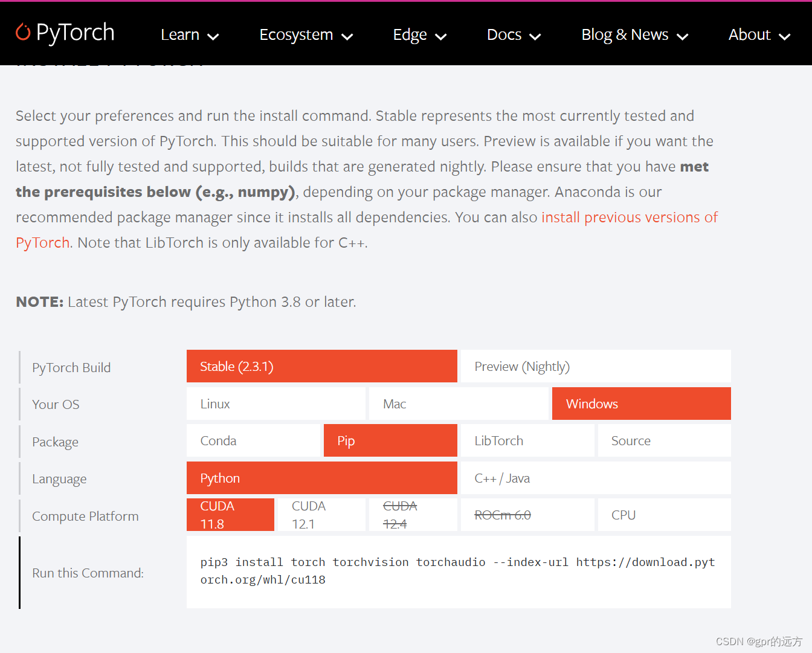The image size is (812, 653).
Task: Select the Conda package option
Action: [x=253, y=440]
